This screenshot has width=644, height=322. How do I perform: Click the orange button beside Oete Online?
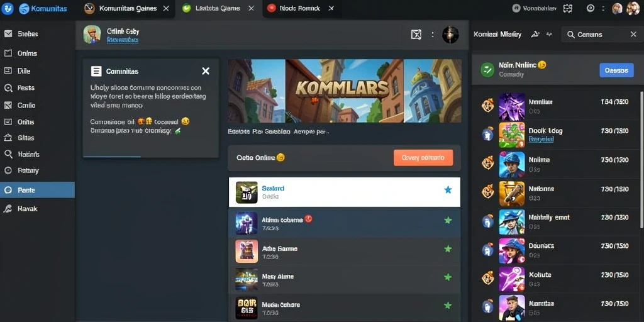423,158
